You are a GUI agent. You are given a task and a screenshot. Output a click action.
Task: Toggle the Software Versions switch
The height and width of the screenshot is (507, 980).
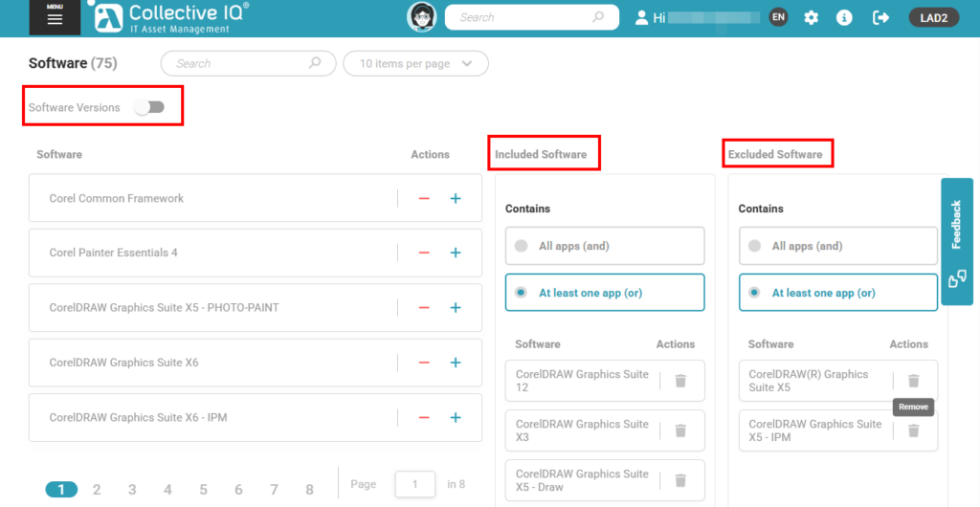[149, 107]
